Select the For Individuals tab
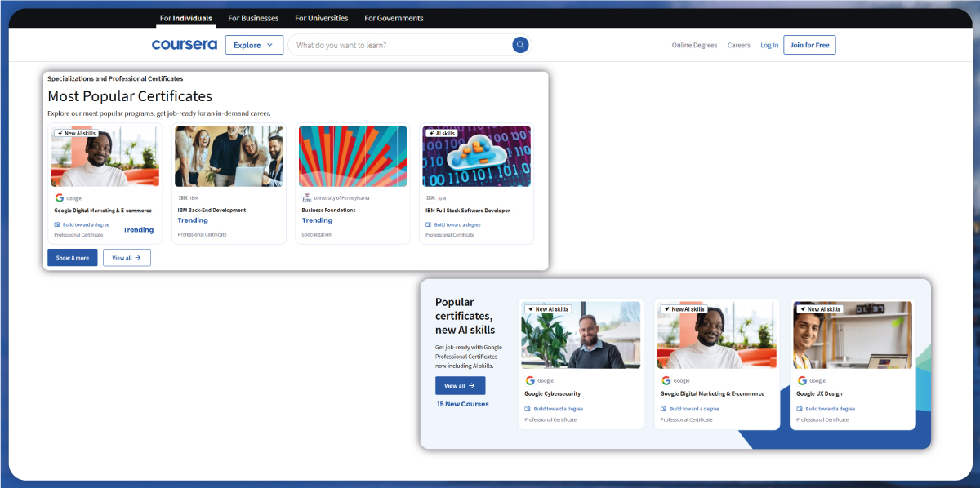Image resolution: width=980 pixels, height=488 pixels. pos(186,18)
